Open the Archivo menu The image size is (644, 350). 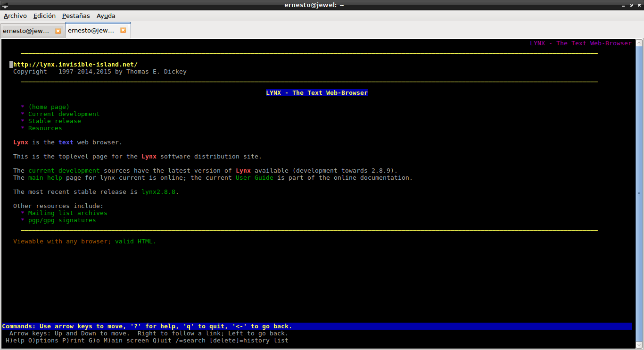click(15, 16)
